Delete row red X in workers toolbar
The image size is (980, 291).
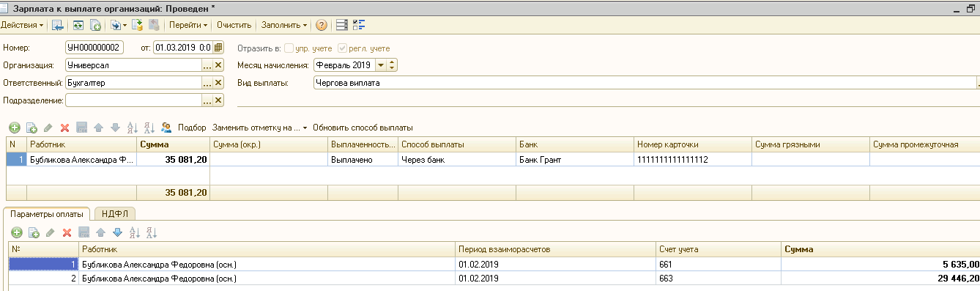click(x=64, y=128)
